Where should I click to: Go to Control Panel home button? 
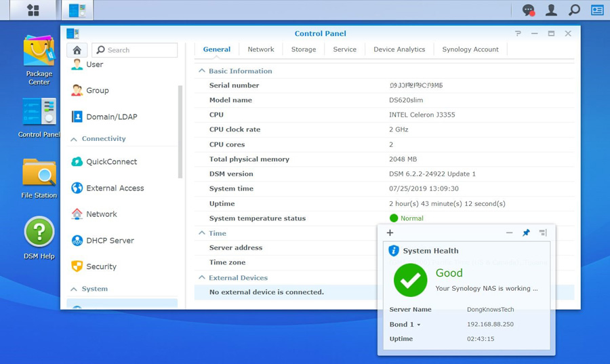(x=77, y=50)
